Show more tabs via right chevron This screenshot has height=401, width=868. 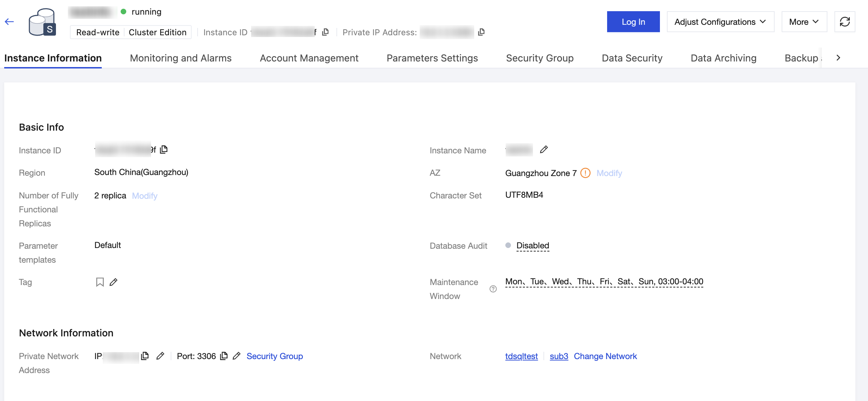click(838, 58)
